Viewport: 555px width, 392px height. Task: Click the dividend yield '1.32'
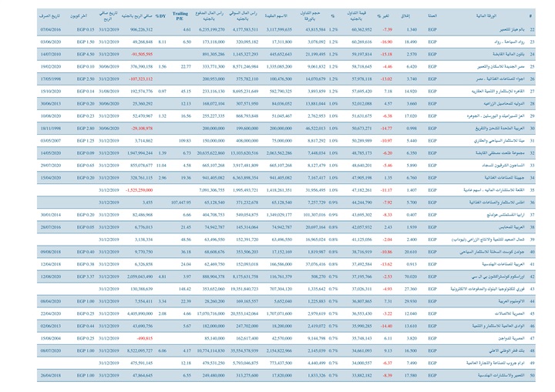click(162, 116)
